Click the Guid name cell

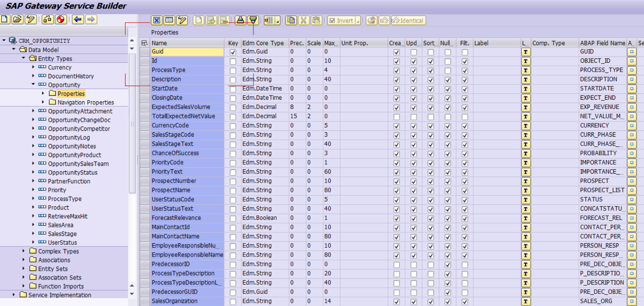coord(187,52)
